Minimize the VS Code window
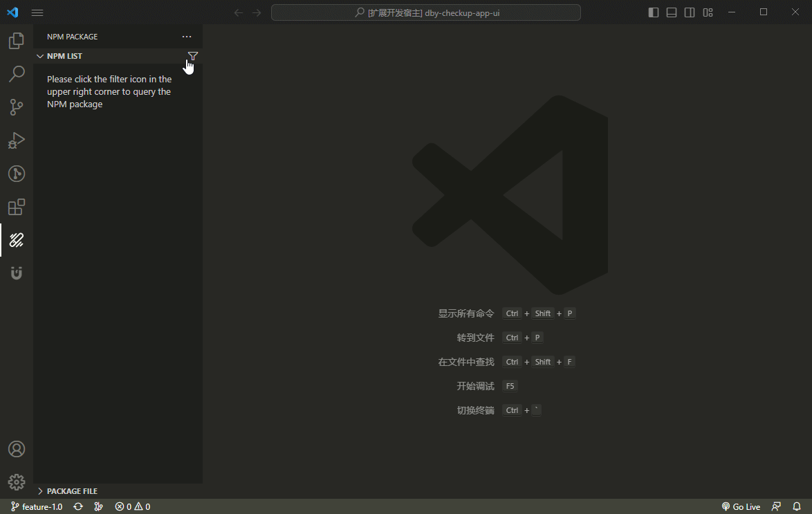Screen dimensions: 812x514 pos(732,12)
